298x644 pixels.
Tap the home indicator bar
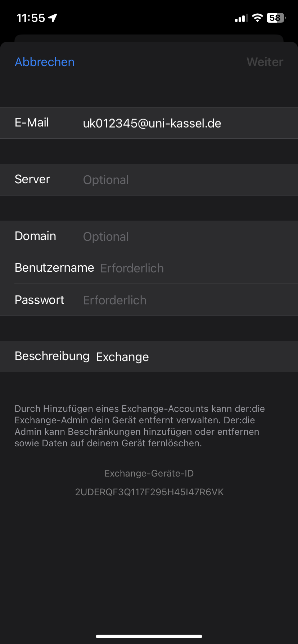[x=149, y=636]
